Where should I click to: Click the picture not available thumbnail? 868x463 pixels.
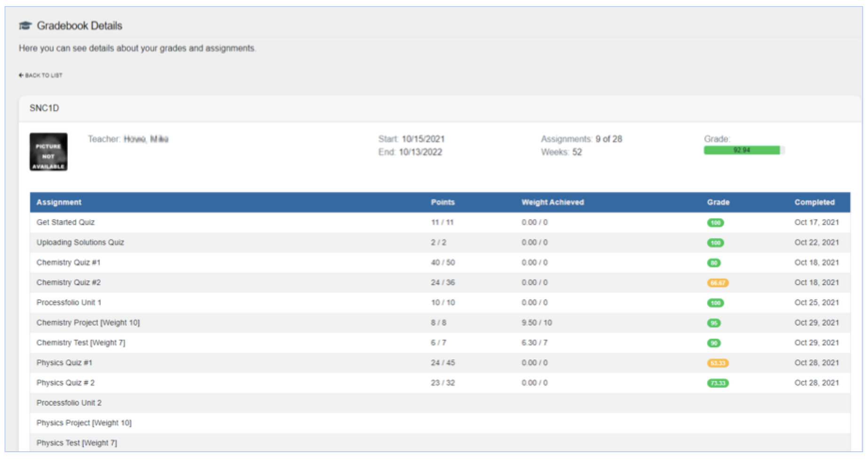[48, 152]
